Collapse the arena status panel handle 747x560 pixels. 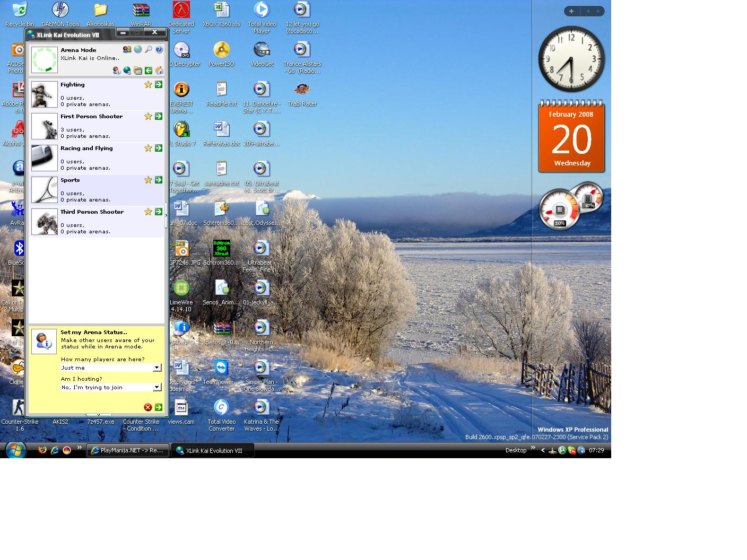click(x=98, y=415)
